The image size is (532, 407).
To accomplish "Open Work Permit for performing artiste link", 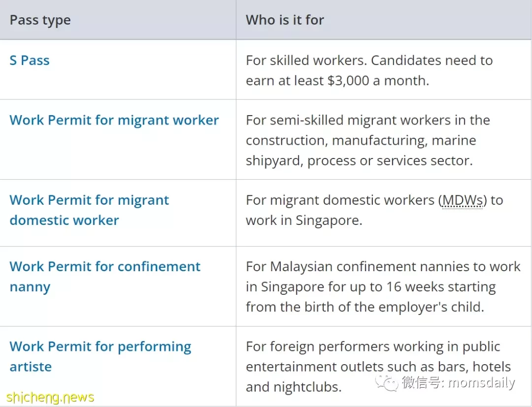I will [x=100, y=356].
